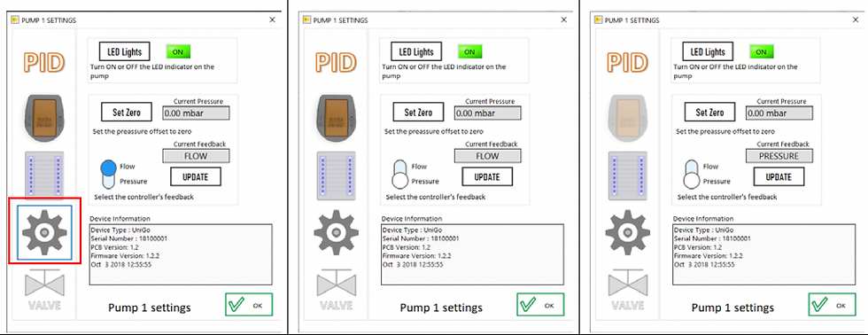Toggle the green ON indicator in right window
868x335 pixels.
coord(761,52)
